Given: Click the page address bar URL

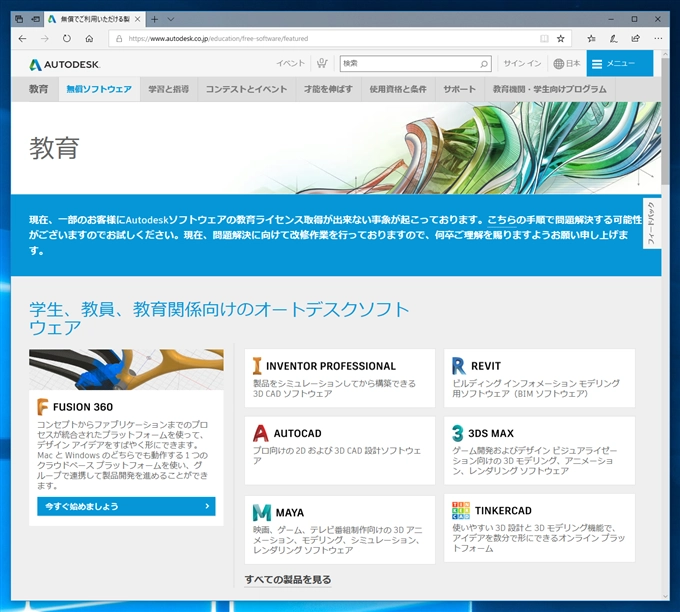Looking at the screenshot, I should 218,39.
